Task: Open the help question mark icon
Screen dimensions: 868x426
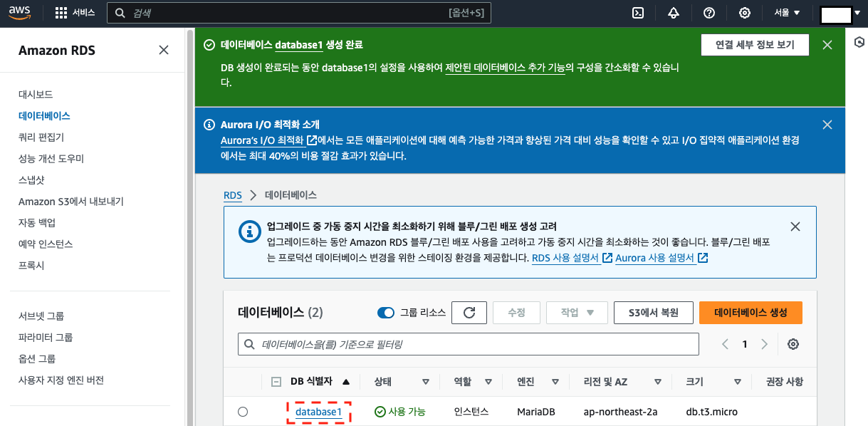Action: 709,13
